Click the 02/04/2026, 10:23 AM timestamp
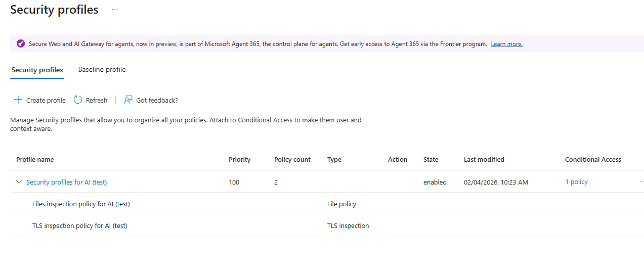Image resolution: width=644 pixels, height=273 pixels. 496,182
